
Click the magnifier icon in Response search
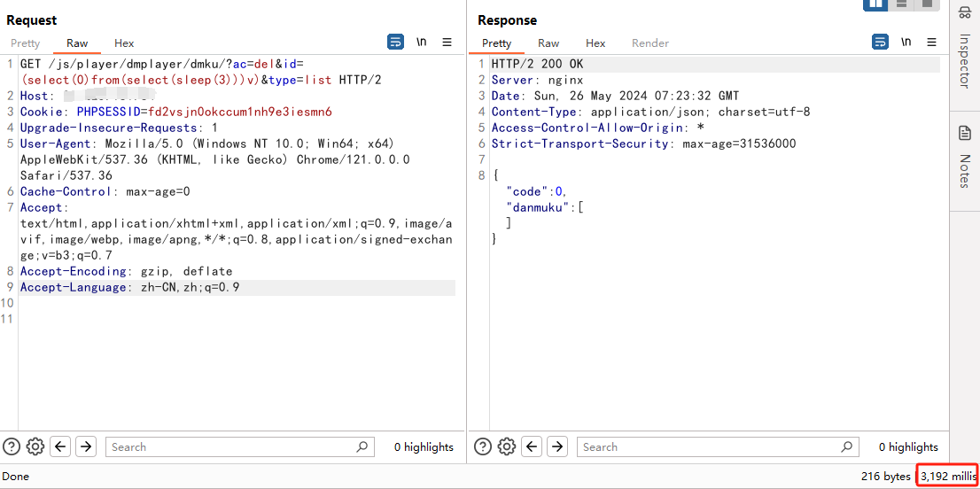846,446
